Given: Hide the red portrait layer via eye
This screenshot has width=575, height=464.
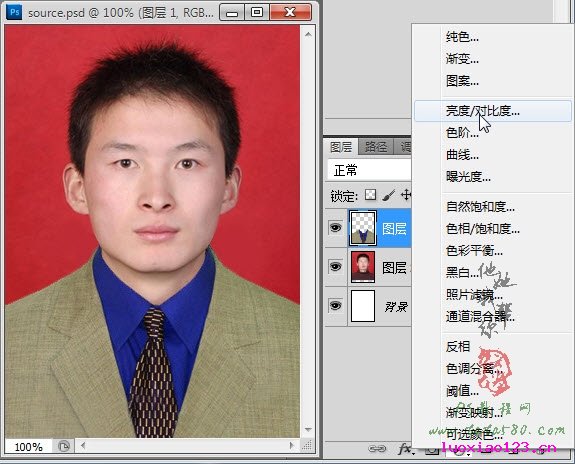Looking at the screenshot, I should (x=335, y=267).
